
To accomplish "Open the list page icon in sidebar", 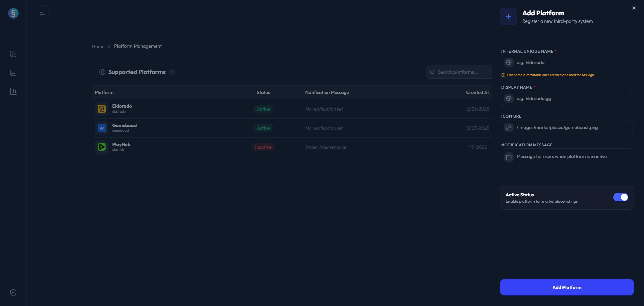I will click(x=13, y=73).
